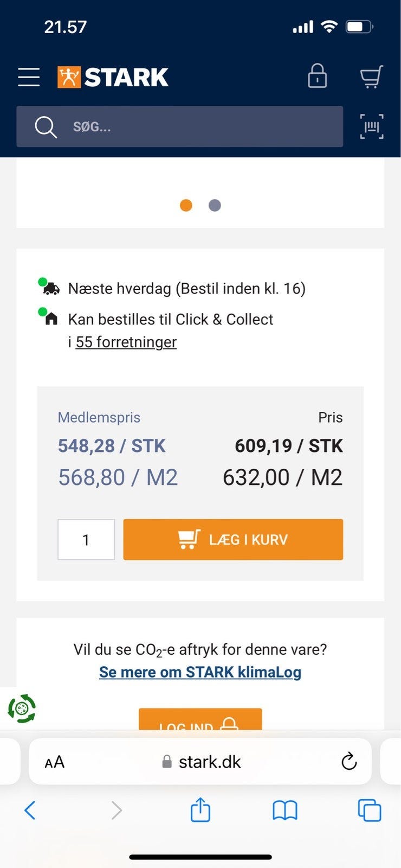Go back to previous page
Screen dimensions: 401x868
coord(30,810)
